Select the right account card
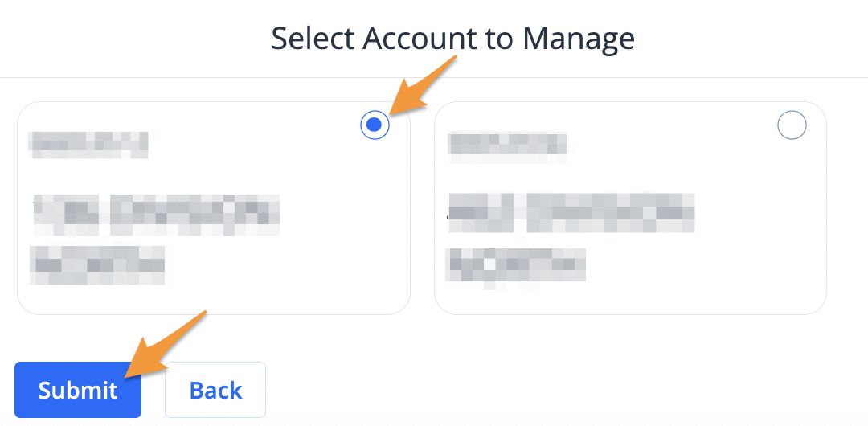 [x=631, y=208]
